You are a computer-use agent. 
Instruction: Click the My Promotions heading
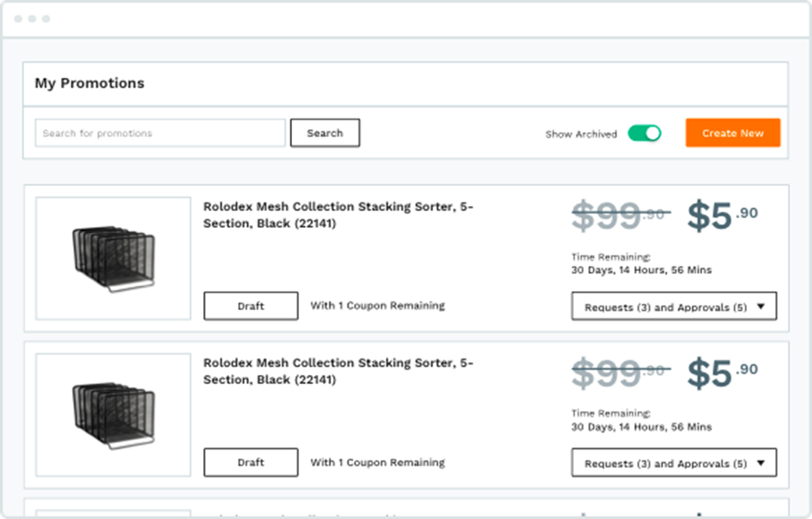[x=89, y=83]
